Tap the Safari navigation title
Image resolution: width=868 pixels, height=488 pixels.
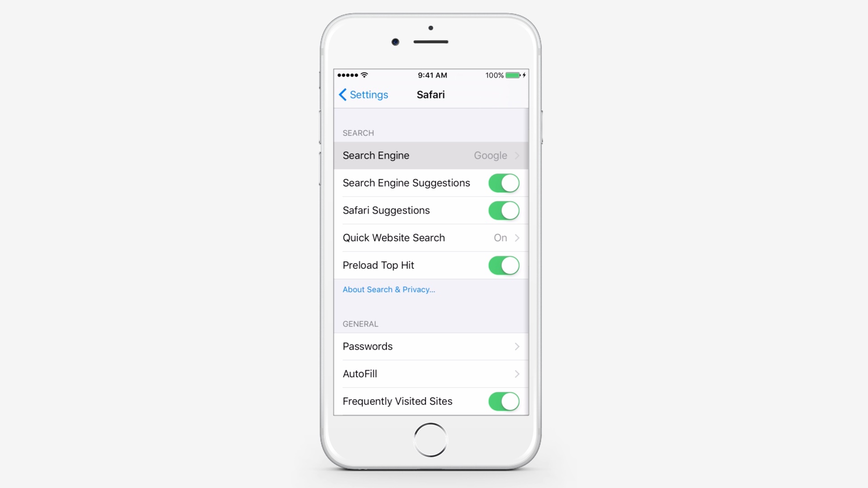pos(430,95)
